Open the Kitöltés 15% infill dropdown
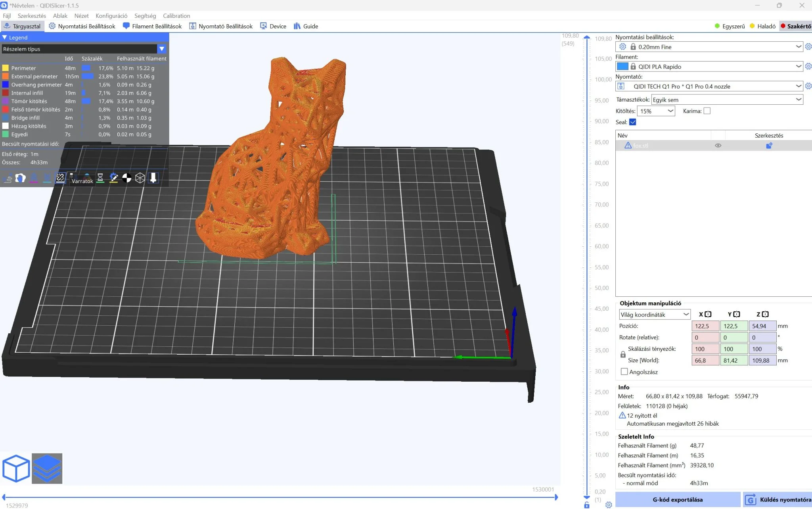Image resolution: width=812 pixels, height=509 pixels. coord(656,111)
